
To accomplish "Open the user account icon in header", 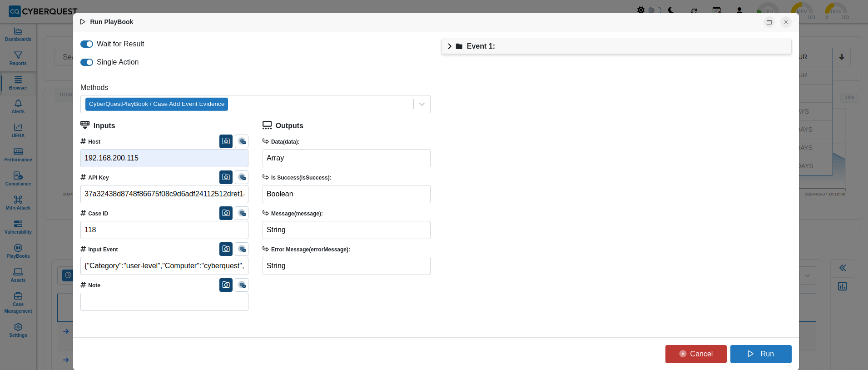I will (739, 10).
